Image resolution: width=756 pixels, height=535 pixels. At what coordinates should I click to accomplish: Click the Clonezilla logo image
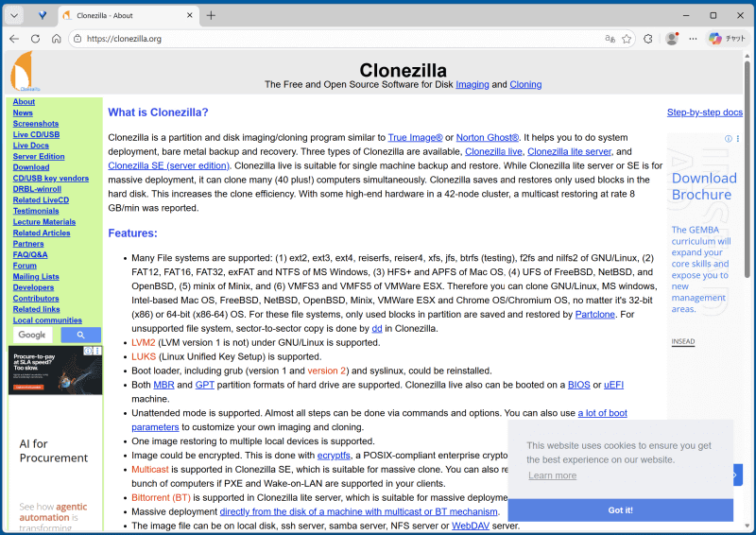click(x=24, y=72)
